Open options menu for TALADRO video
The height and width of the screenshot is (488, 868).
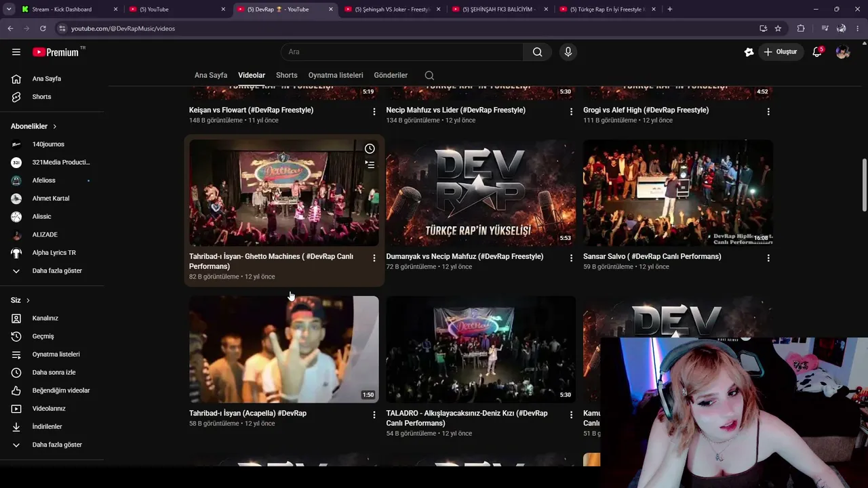[571, 414]
